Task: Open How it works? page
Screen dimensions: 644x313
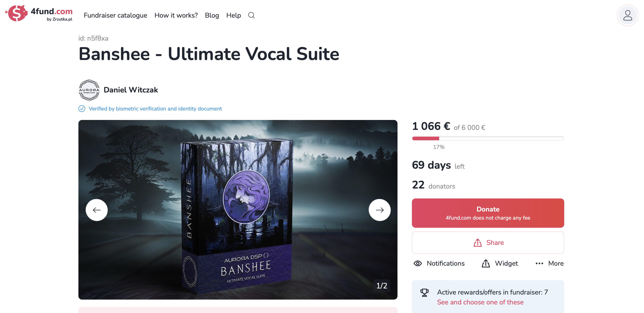Action: pyautogui.click(x=176, y=15)
